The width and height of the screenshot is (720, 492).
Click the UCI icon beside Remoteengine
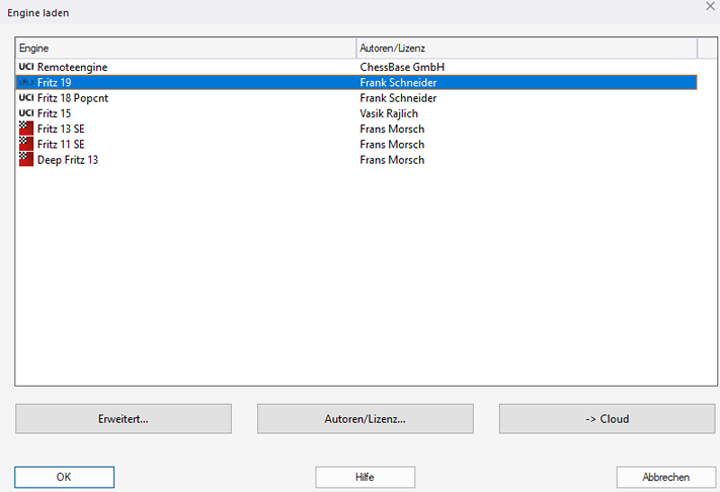point(26,67)
